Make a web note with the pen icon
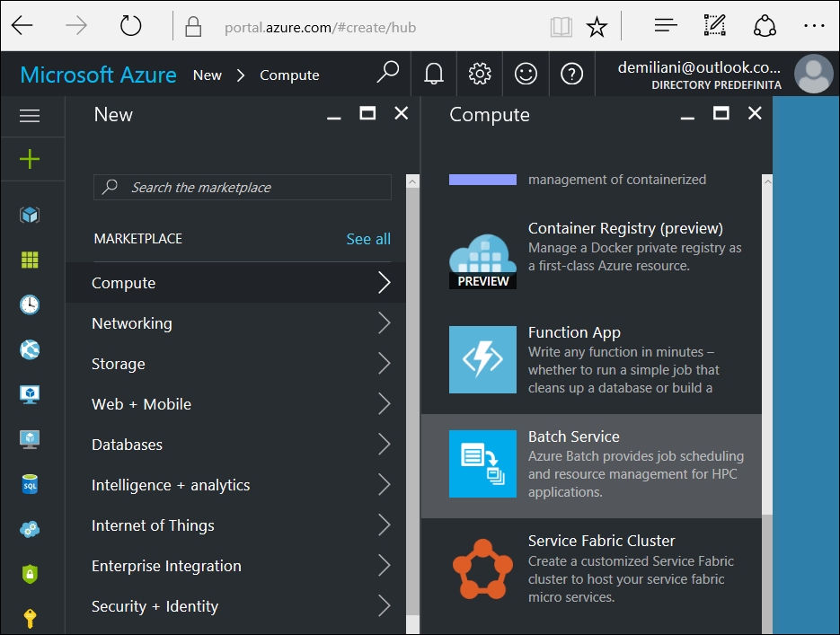The height and width of the screenshot is (635, 840). 714,25
